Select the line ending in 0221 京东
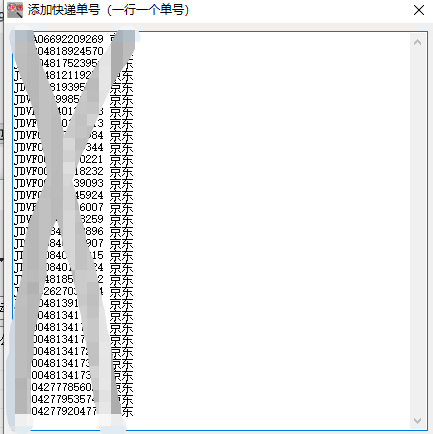This screenshot has height=434, width=433. 73,159
